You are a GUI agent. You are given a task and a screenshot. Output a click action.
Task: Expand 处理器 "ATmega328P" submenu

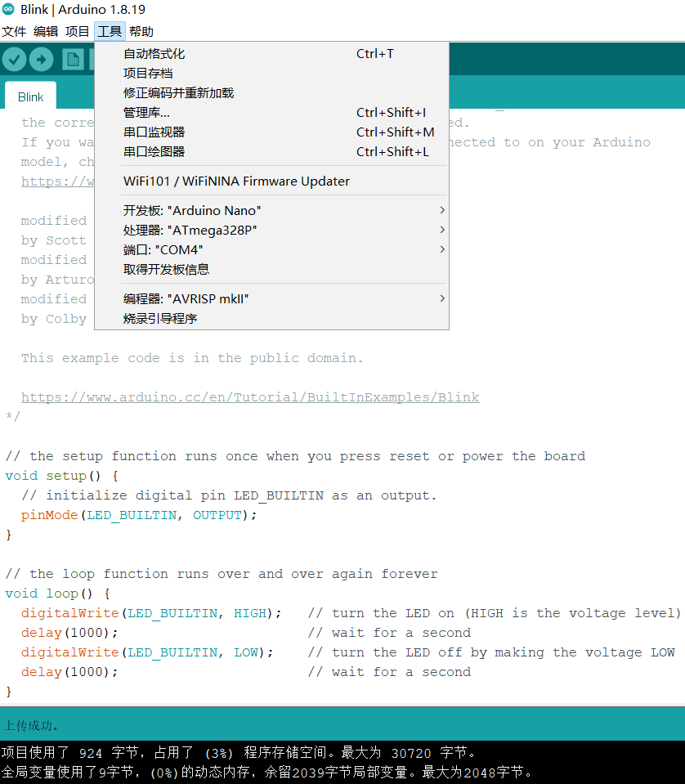pos(272,230)
